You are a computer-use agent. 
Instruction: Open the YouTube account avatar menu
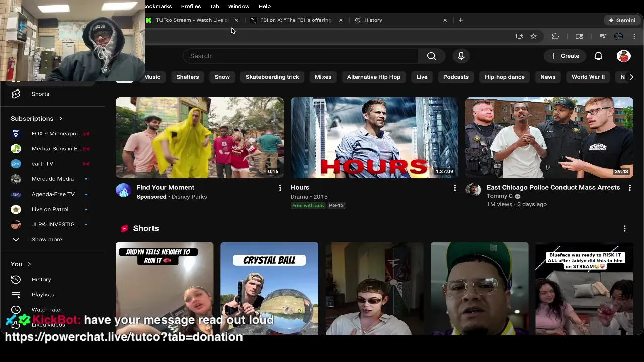coord(623,56)
